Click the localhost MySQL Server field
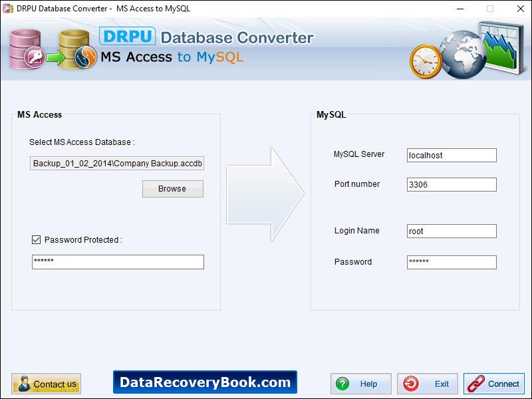 click(451, 155)
